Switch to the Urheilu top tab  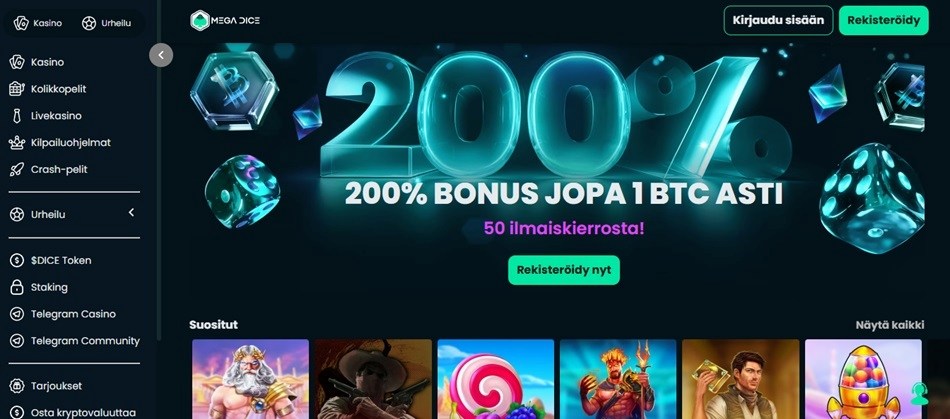(x=106, y=23)
